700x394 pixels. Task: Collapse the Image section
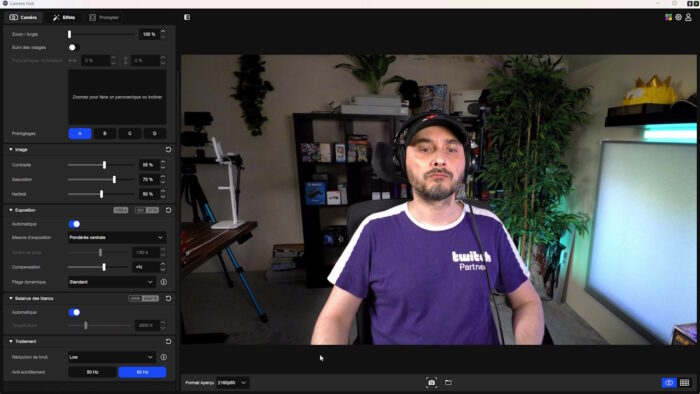[x=11, y=149]
